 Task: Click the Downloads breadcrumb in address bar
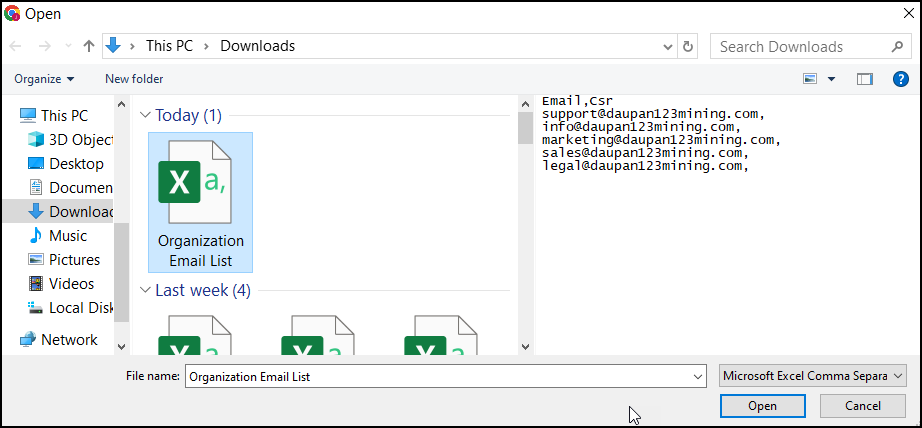[257, 46]
